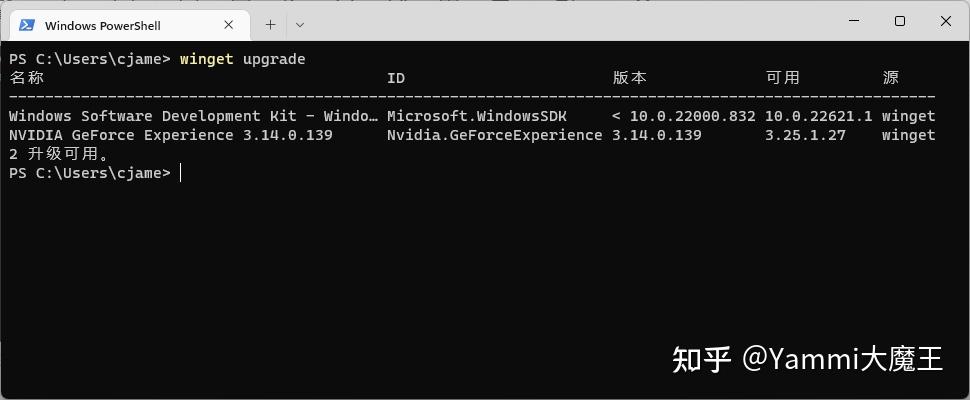This screenshot has height=400, width=970.
Task: Minimize the terminal window
Action: click(854, 21)
